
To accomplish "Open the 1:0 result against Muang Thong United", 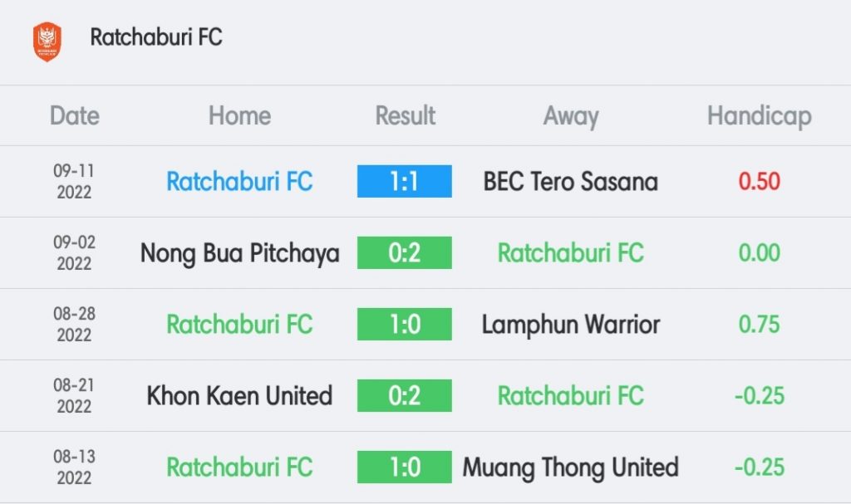I will point(405,467).
